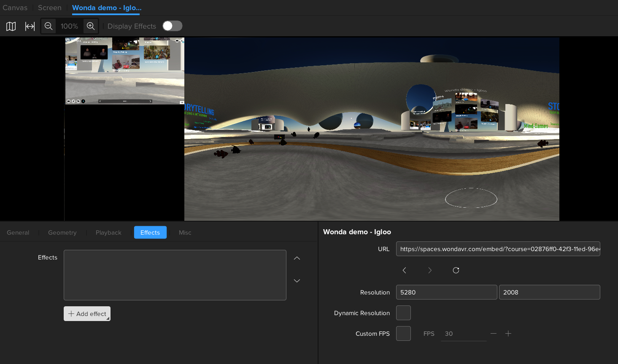618x364 pixels.
Task: Open the Add effect dropdown button
Action: pyautogui.click(x=87, y=314)
